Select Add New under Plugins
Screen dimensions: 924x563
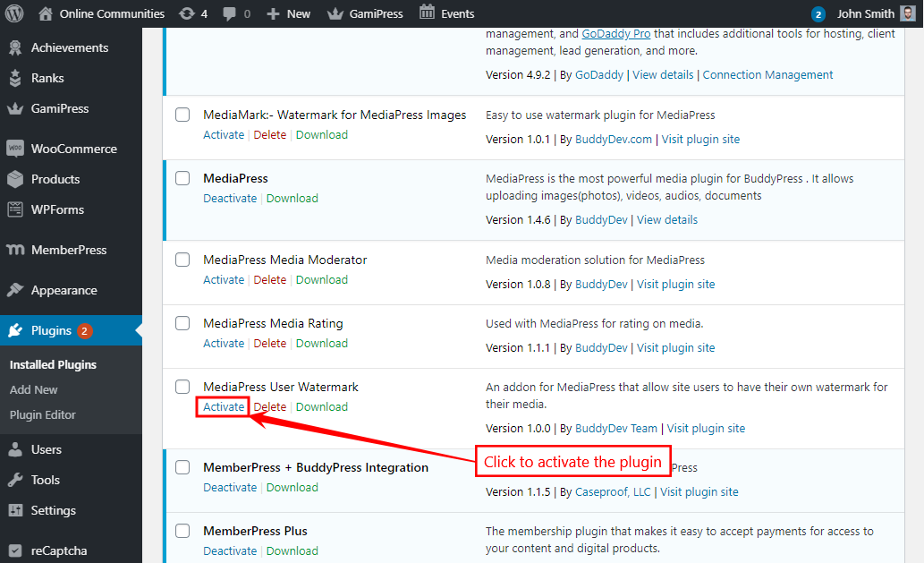(33, 389)
